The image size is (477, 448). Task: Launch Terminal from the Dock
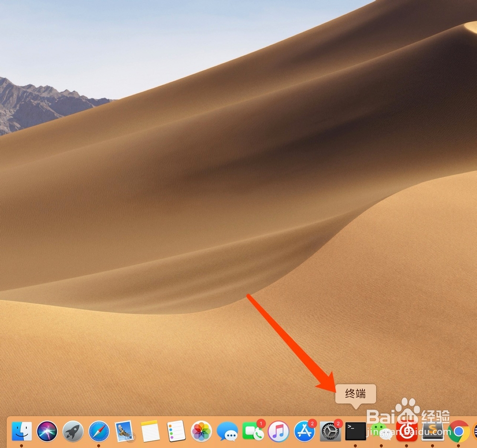354,432
